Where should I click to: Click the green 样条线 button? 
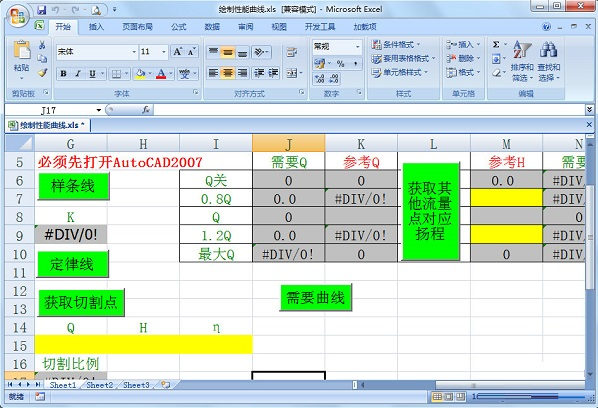click(73, 186)
